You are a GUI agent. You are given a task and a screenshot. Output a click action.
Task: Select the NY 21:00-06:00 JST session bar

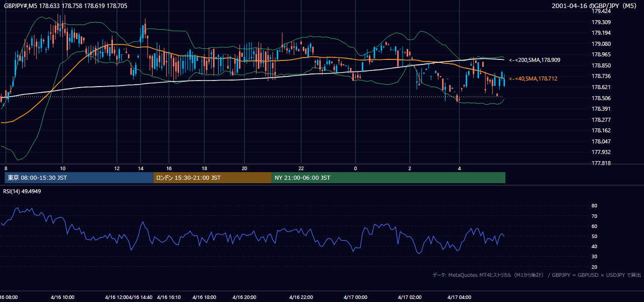pos(389,178)
